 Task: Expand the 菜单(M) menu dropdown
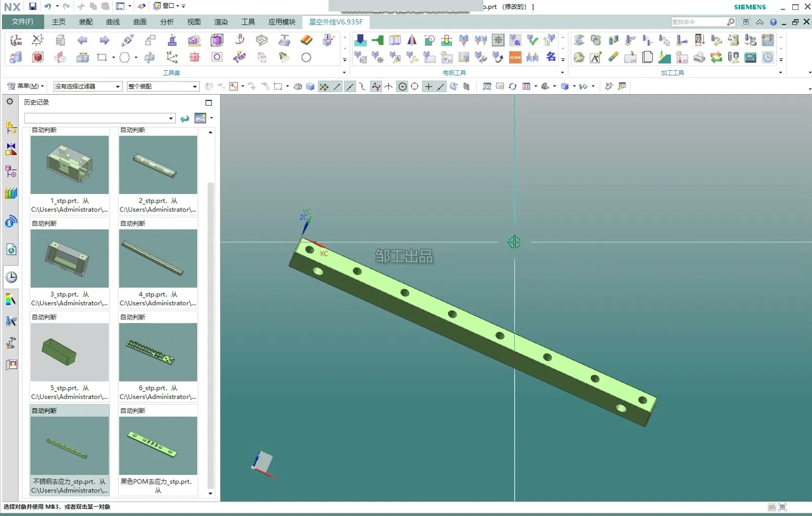pyautogui.click(x=26, y=86)
